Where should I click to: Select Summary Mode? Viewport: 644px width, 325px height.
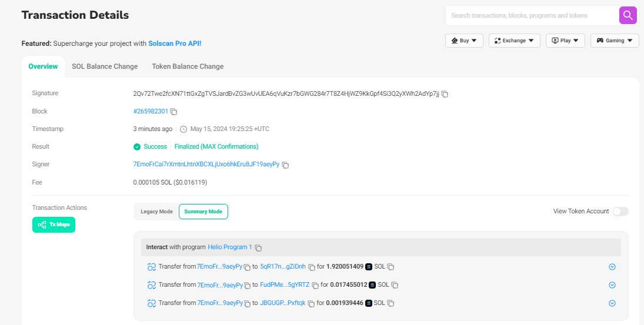click(203, 212)
